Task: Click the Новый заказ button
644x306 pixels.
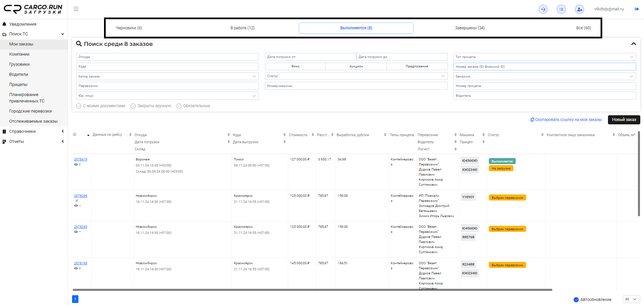Action: [624, 120]
